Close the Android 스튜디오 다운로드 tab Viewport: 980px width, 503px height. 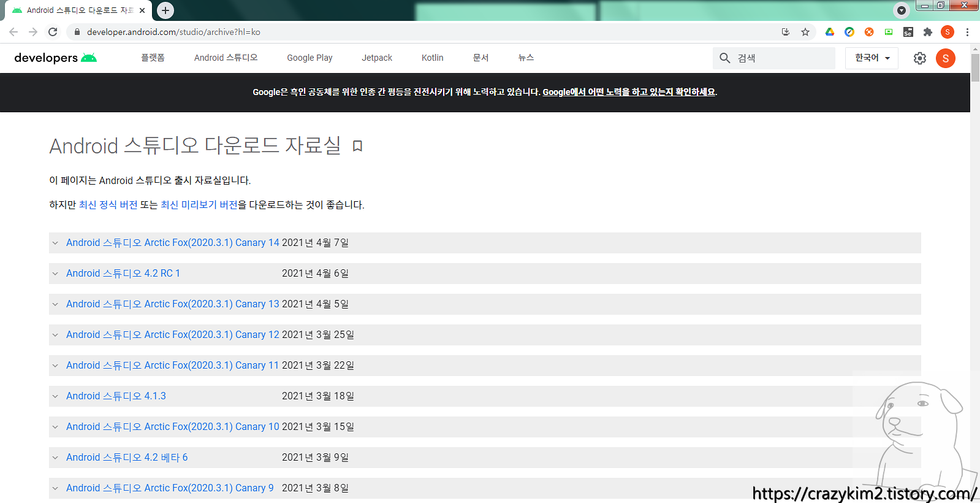click(x=142, y=10)
